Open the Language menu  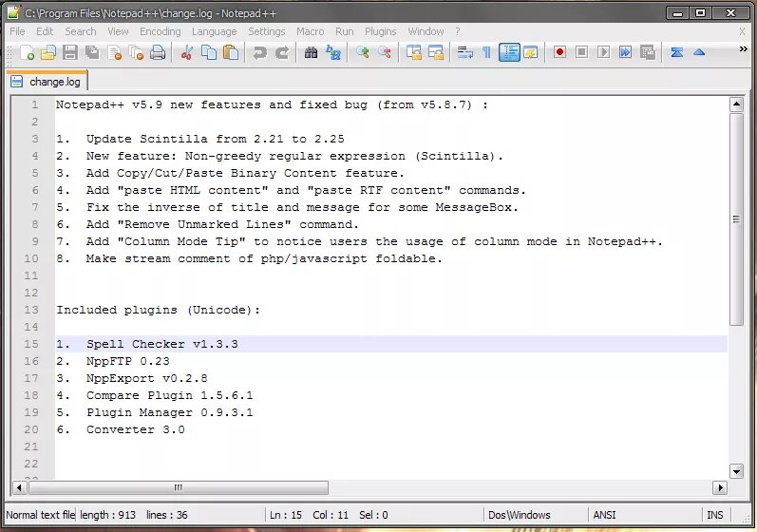tap(215, 31)
